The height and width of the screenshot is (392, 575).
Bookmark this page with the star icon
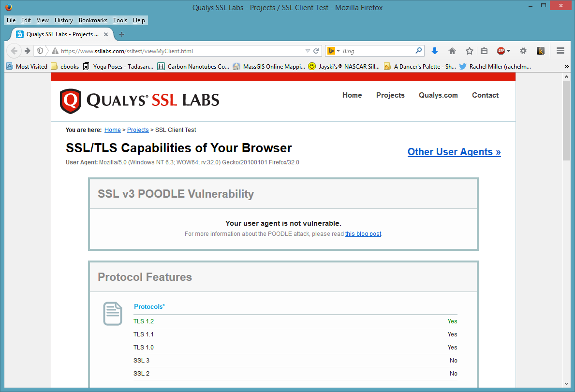point(470,51)
